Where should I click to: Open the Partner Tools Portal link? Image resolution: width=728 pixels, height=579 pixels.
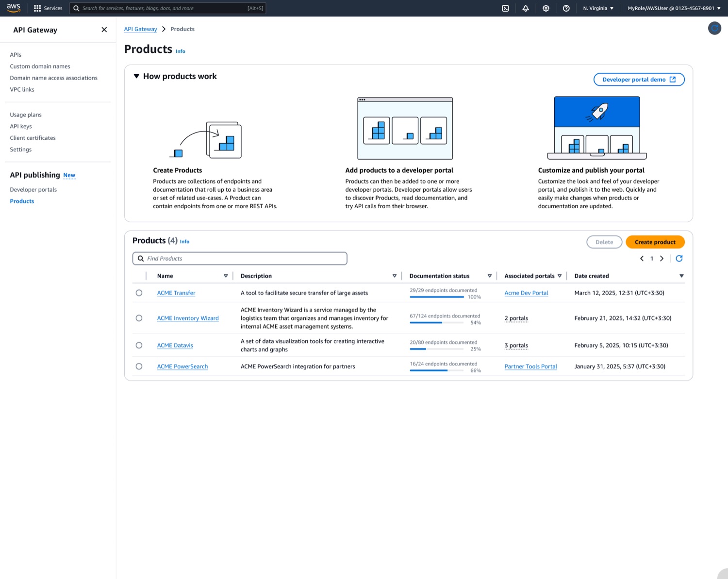[530, 367]
